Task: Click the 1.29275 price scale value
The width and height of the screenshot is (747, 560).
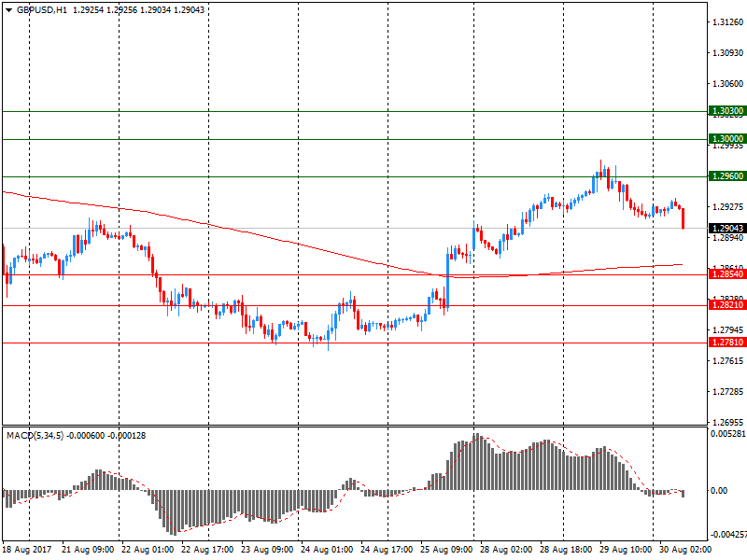Action: 728,207
